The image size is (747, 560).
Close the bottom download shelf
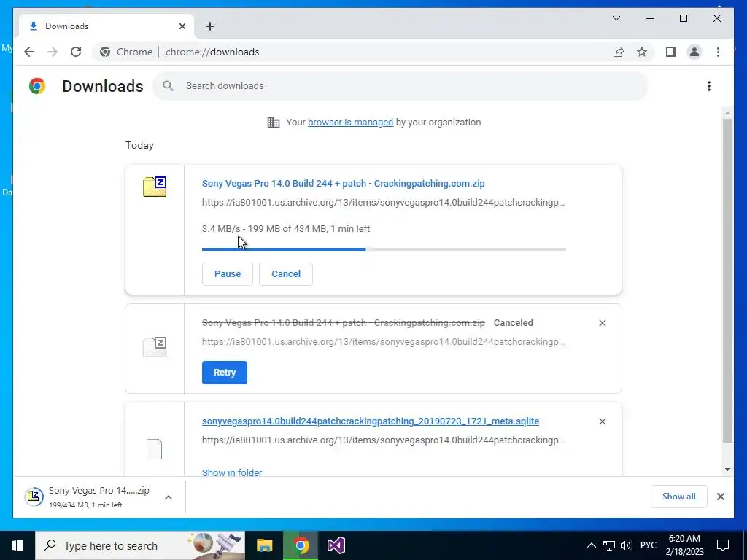click(720, 497)
